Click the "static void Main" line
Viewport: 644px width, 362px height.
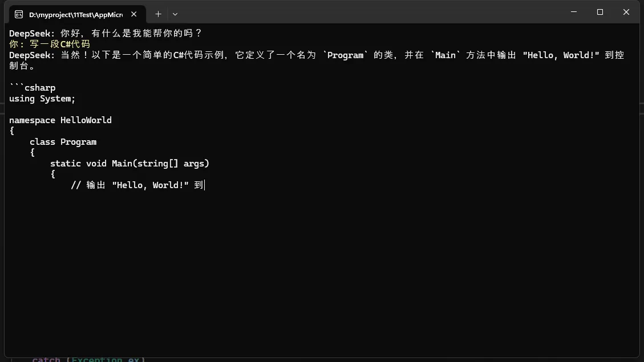[129, 164]
